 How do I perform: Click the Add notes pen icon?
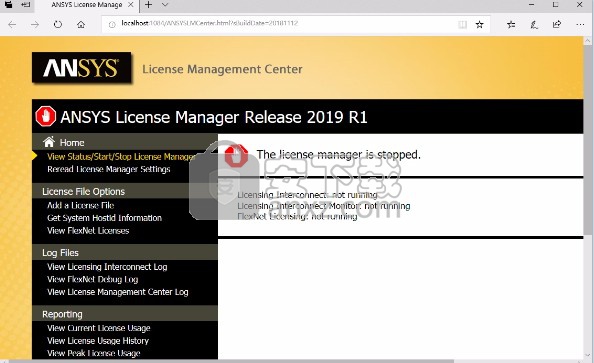[x=534, y=25]
